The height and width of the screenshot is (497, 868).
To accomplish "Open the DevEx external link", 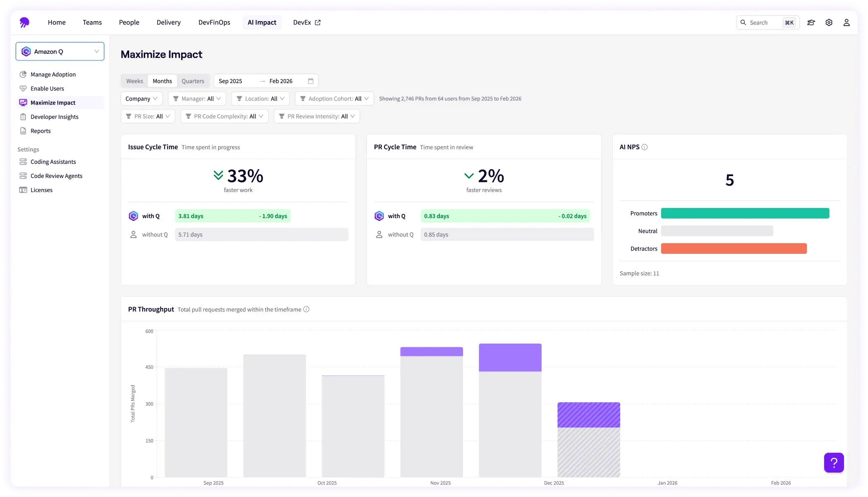I will tap(307, 22).
